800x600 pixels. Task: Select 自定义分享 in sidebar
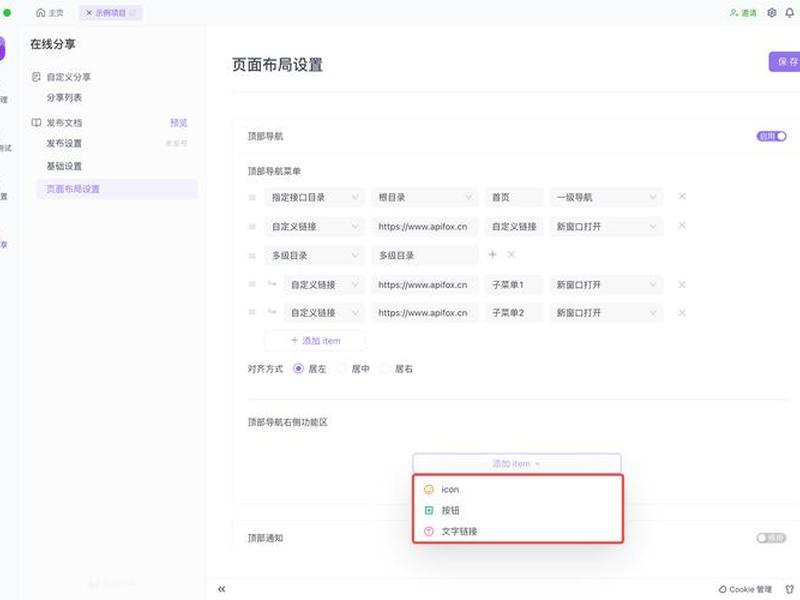68,77
